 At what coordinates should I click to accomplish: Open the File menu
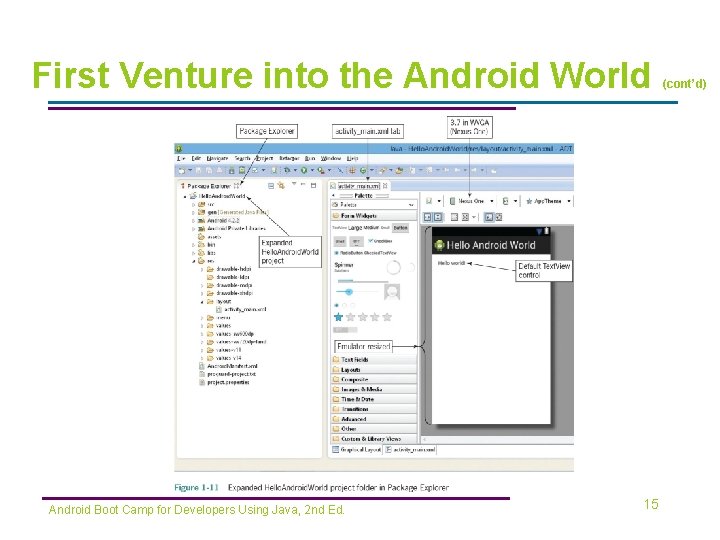coord(181,158)
